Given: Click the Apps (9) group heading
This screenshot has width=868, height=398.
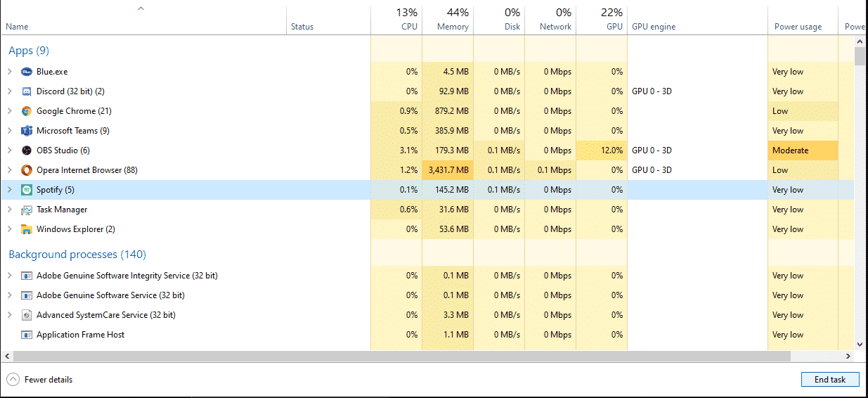Looking at the screenshot, I should click(x=29, y=51).
